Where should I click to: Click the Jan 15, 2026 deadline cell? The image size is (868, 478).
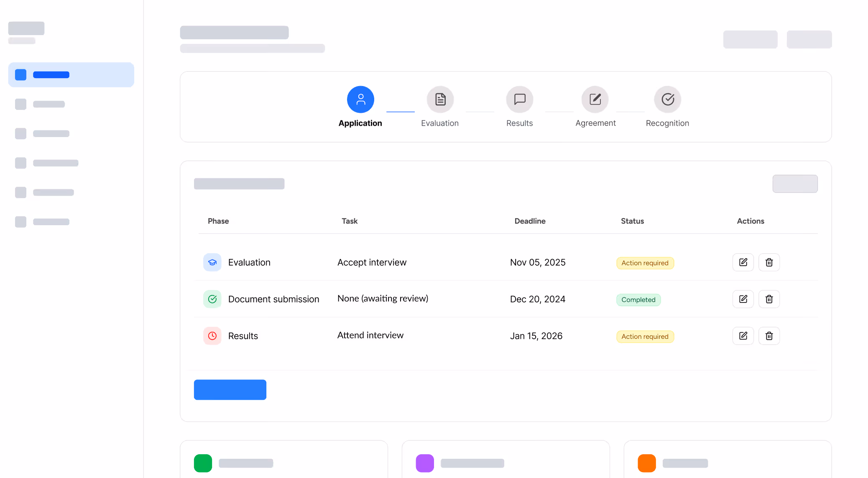tap(536, 336)
